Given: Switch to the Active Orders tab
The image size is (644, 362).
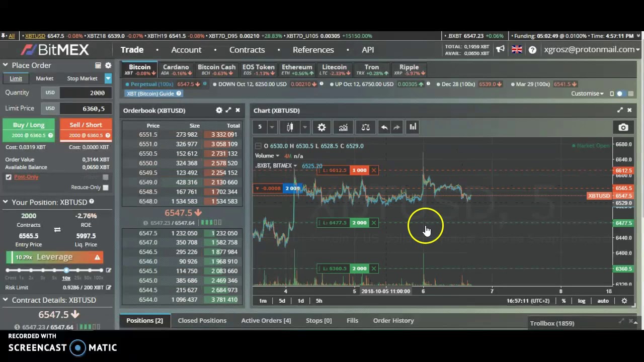Looking at the screenshot, I should pos(266,320).
